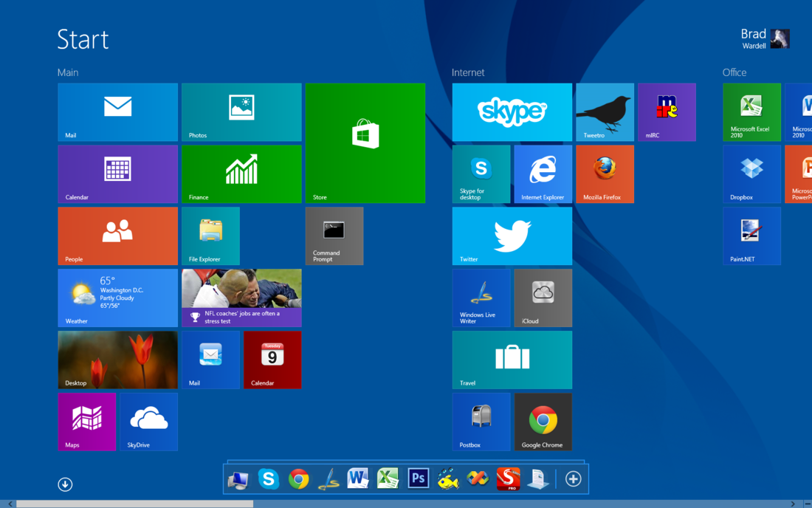
Task: Open the mIRC tile
Action: (x=667, y=111)
